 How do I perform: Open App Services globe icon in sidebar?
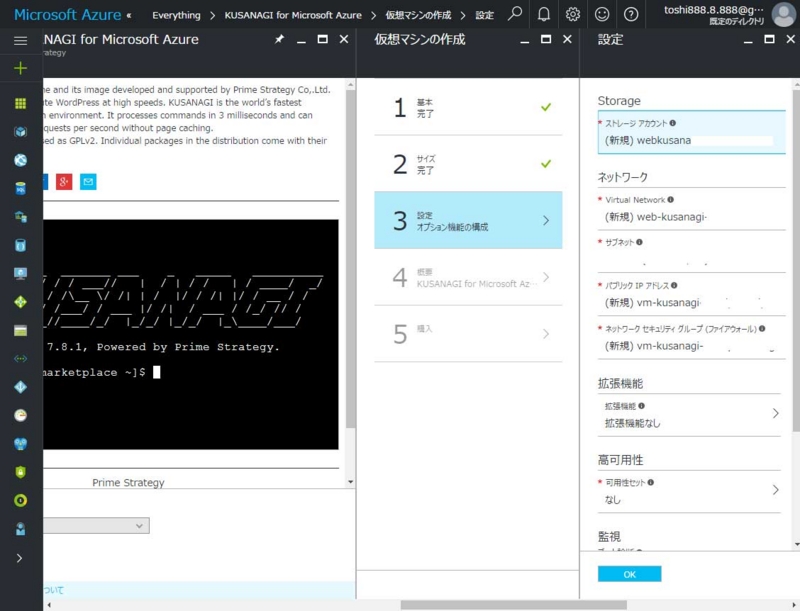click(x=20, y=160)
